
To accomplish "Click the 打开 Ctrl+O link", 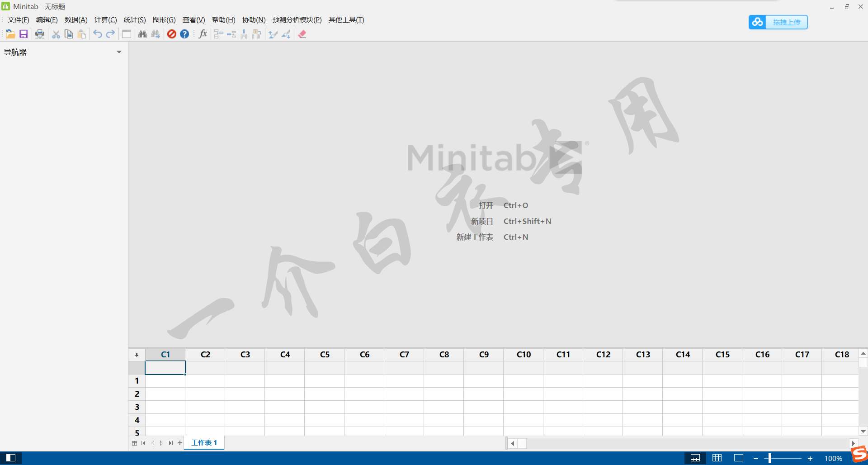I will click(x=503, y=205).
